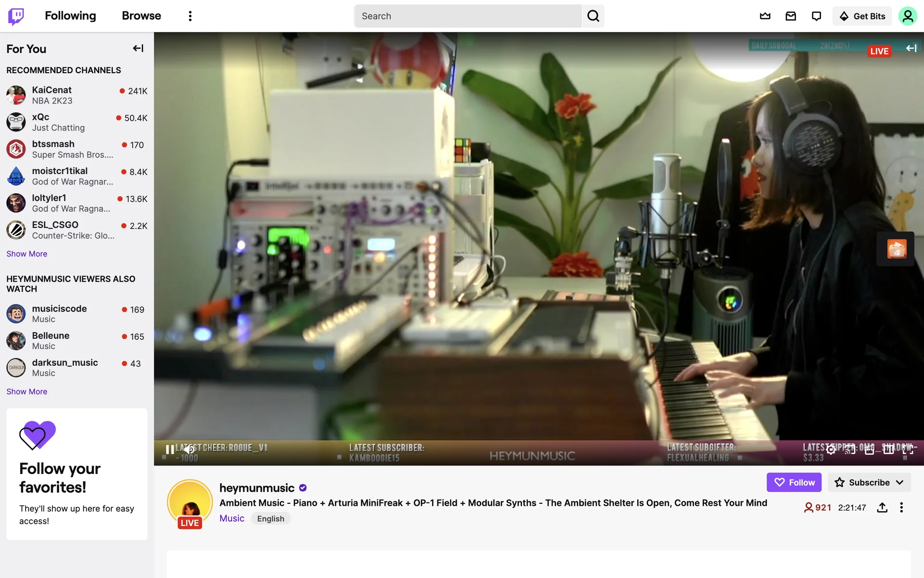Viewport: 924px width, 578px height.
Task: Toggle theatre mode on player
Action: [888, 449]
